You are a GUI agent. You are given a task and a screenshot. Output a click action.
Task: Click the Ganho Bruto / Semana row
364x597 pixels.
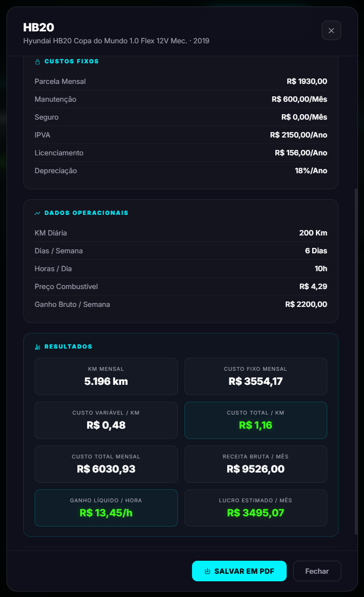point(181,304)
